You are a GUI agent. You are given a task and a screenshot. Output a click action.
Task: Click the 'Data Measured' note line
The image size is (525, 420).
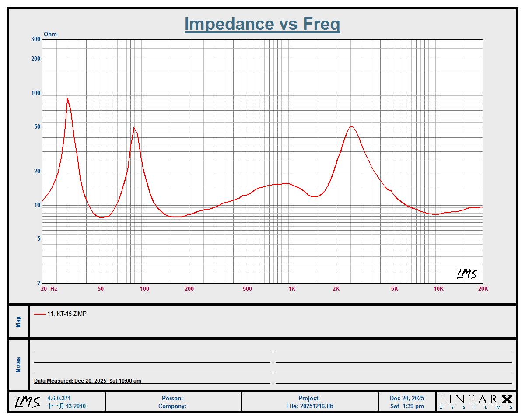click(87, 381)
